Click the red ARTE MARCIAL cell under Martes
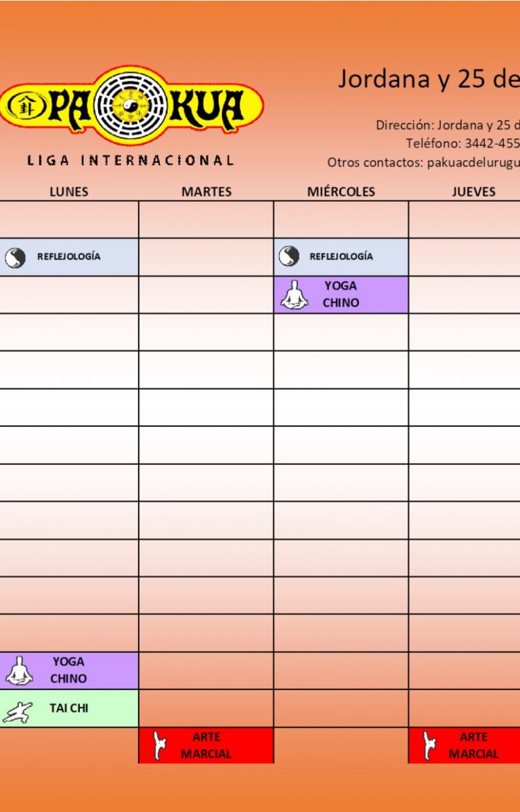 (207, 745)
